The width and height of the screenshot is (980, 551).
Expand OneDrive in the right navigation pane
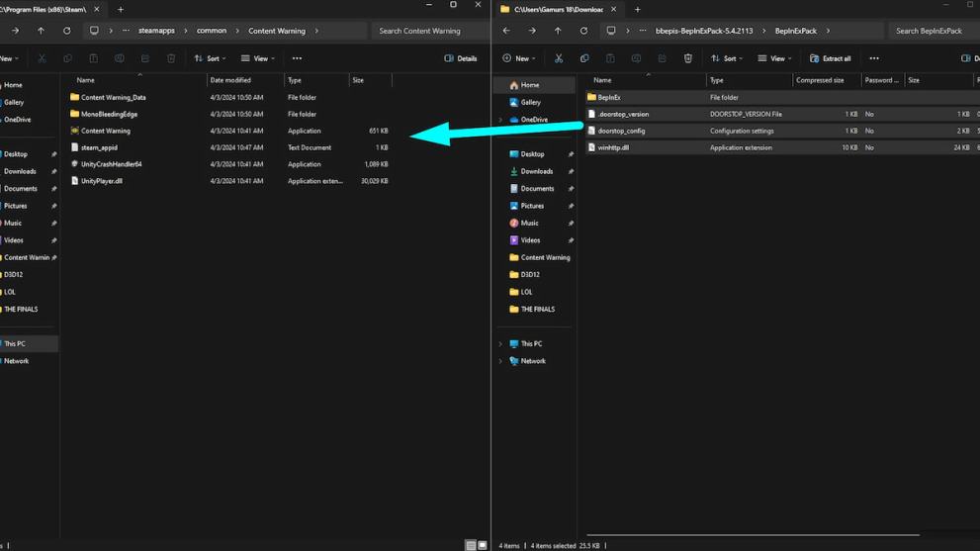pos(500,120)
